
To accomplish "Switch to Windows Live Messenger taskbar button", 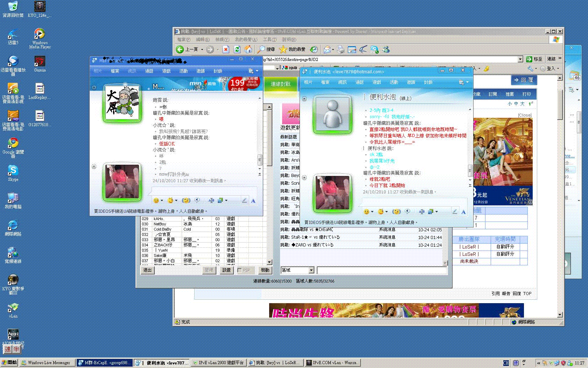I will tap(47, 363).
